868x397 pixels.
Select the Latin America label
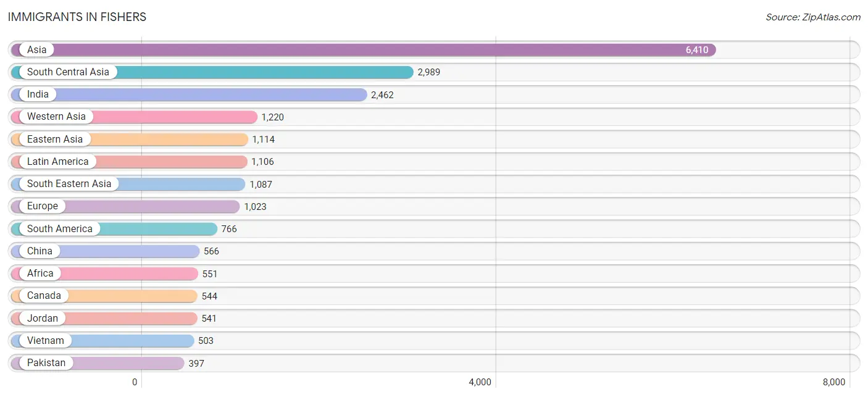coord(57,161)
